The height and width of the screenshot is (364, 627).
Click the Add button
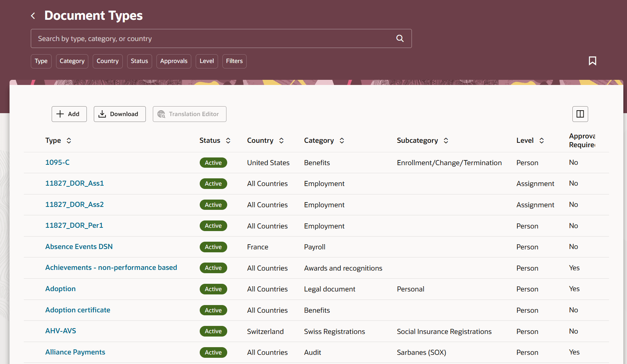[69, 114]
